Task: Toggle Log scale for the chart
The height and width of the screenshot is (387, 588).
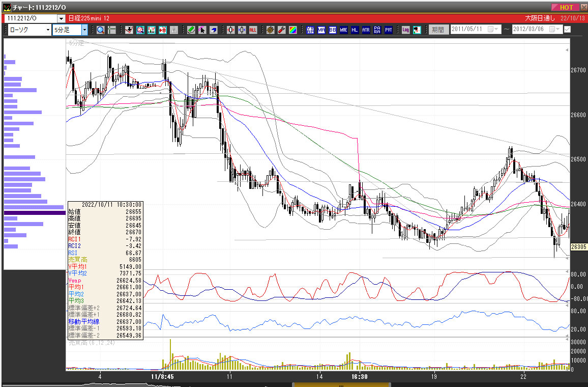Action: 405,30
